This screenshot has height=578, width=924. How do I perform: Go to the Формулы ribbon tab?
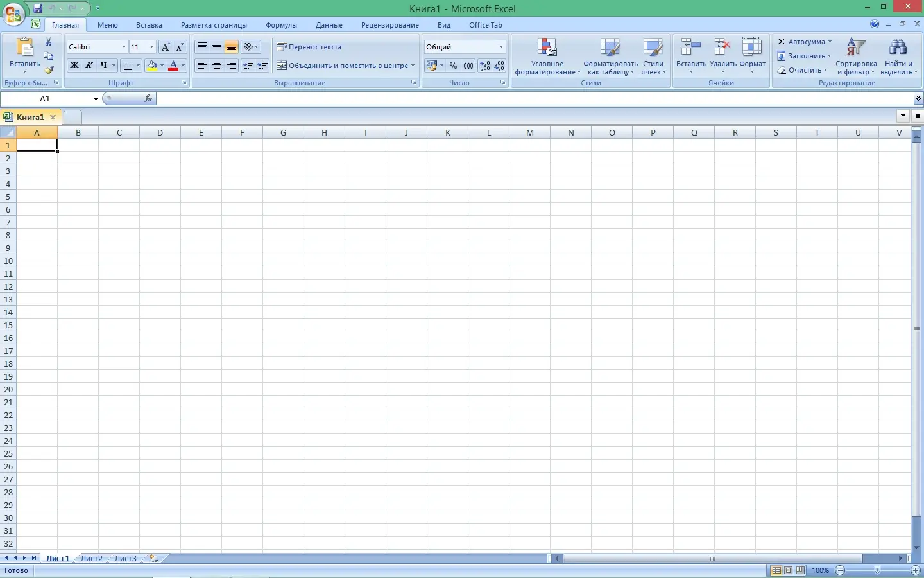pos(281,25)
